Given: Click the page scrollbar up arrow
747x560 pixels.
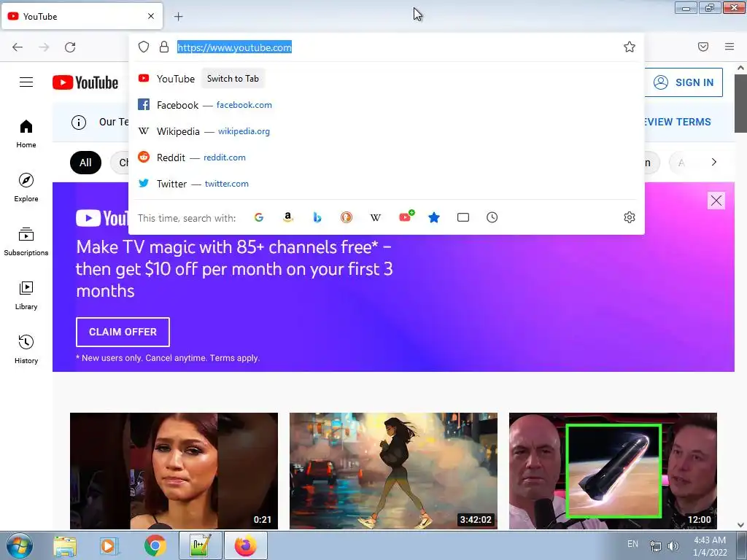Looking at the screenshot, I should coord(741,68).
